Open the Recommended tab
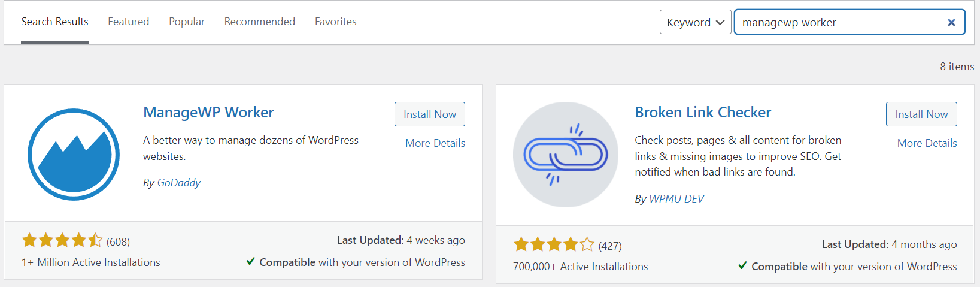Screen dimensions: 980x287 tap(259, 22)
